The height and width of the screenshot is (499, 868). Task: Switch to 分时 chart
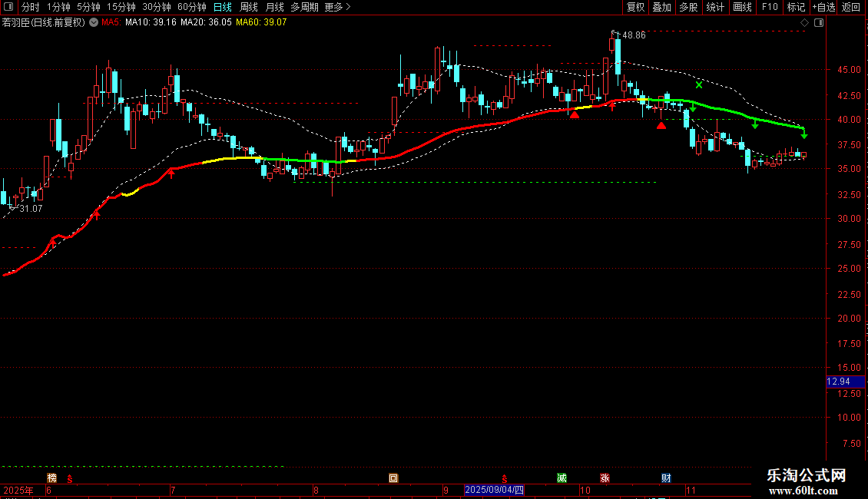tap(31, 7)
